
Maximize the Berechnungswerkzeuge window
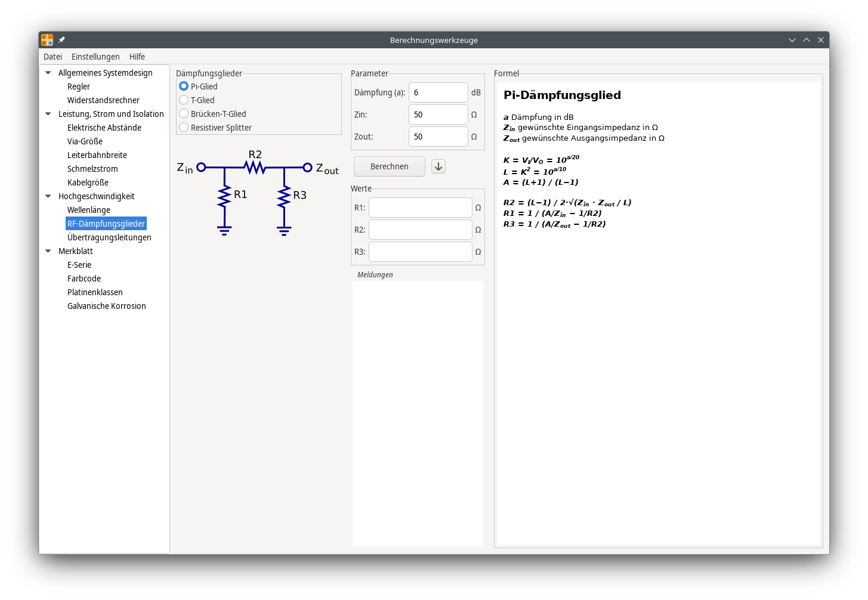tap(807, 40)
